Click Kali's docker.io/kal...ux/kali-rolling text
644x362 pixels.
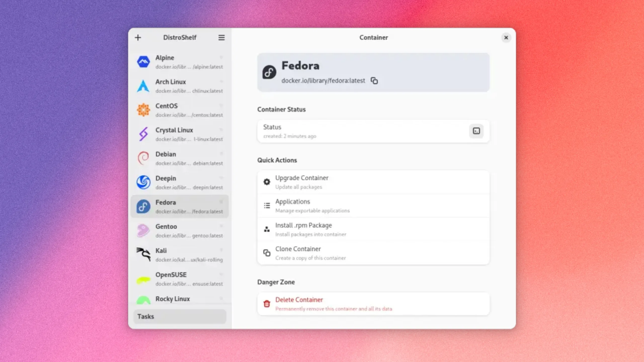[x=189, y=260]
